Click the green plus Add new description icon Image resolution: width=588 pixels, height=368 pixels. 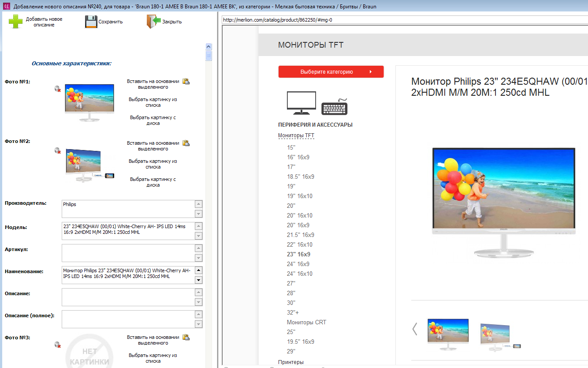(x=16, y=22)
